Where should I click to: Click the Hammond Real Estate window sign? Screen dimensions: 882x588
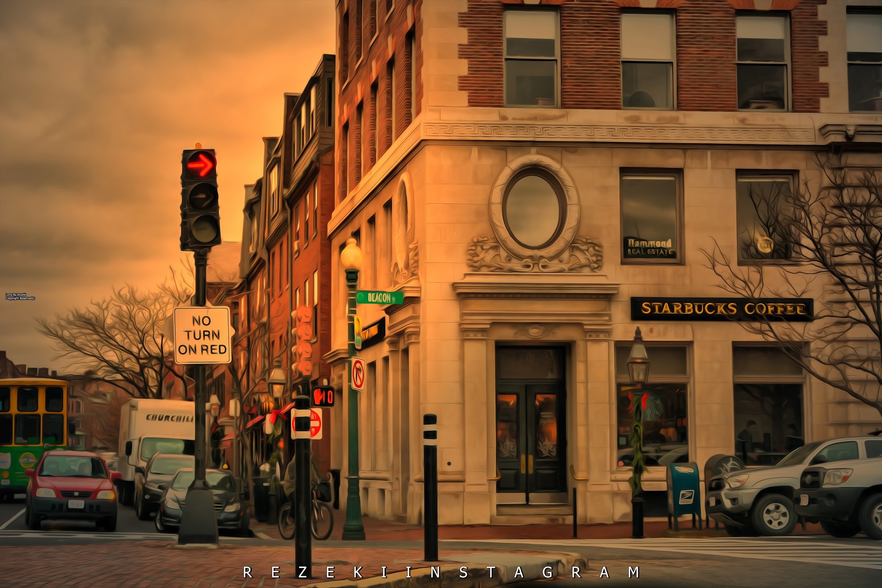click(x=650, y=247)
